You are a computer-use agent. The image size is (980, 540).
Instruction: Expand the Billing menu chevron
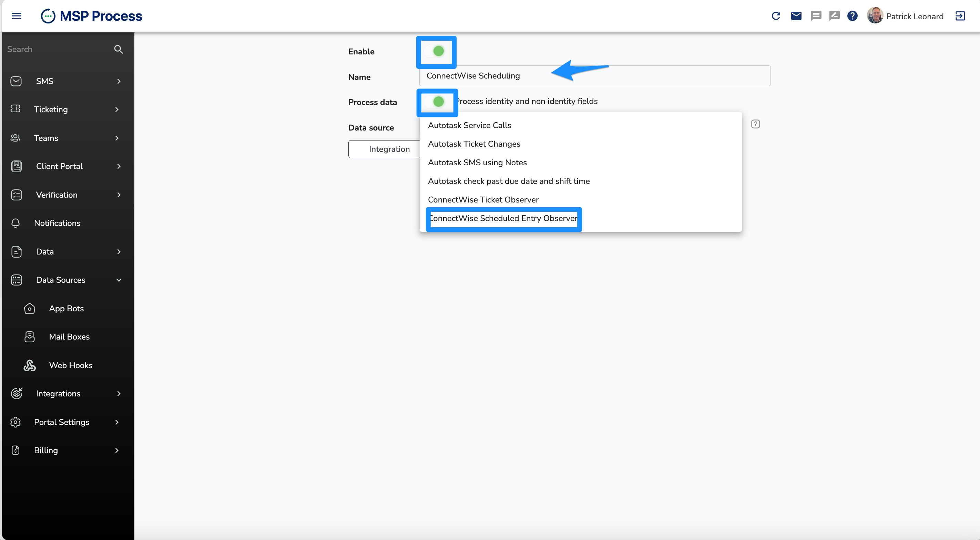(x=117, y=451)
